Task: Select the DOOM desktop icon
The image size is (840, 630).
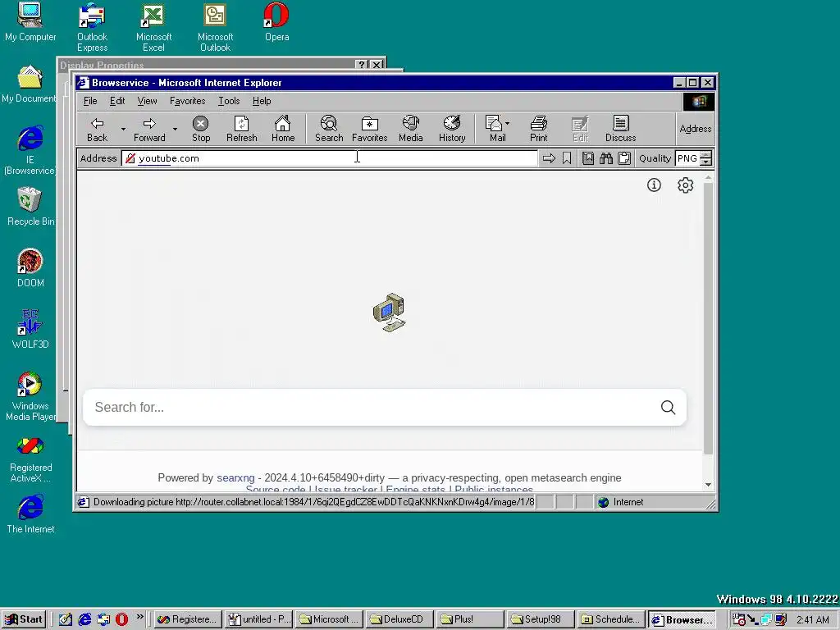Action: click(30, 268)
